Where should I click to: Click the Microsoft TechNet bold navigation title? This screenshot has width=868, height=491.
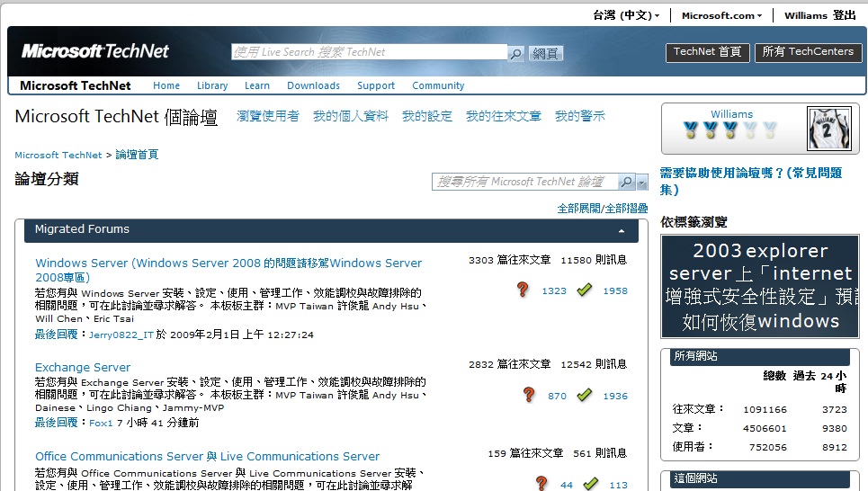pyautogui.click(x=76, y=85)
